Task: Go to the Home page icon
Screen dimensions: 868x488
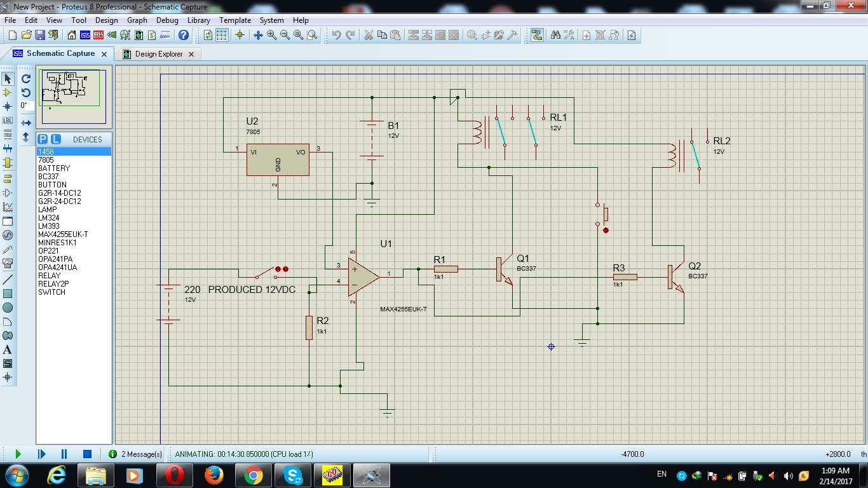Action: pos(72,35)
